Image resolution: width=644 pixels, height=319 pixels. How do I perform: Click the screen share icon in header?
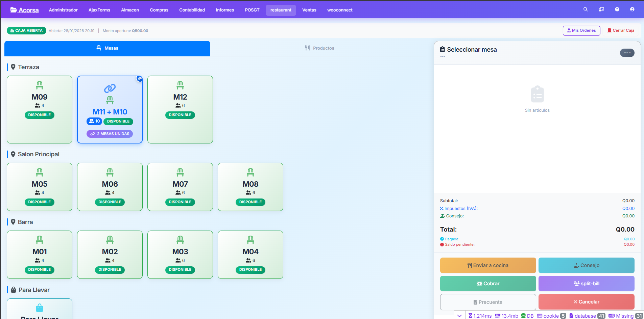601,9
